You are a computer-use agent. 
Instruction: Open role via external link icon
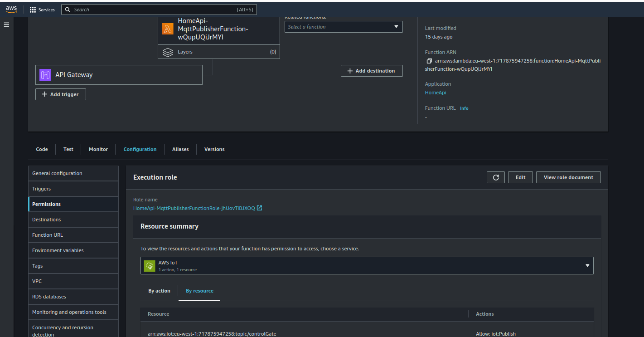click(x=259, y=208)
